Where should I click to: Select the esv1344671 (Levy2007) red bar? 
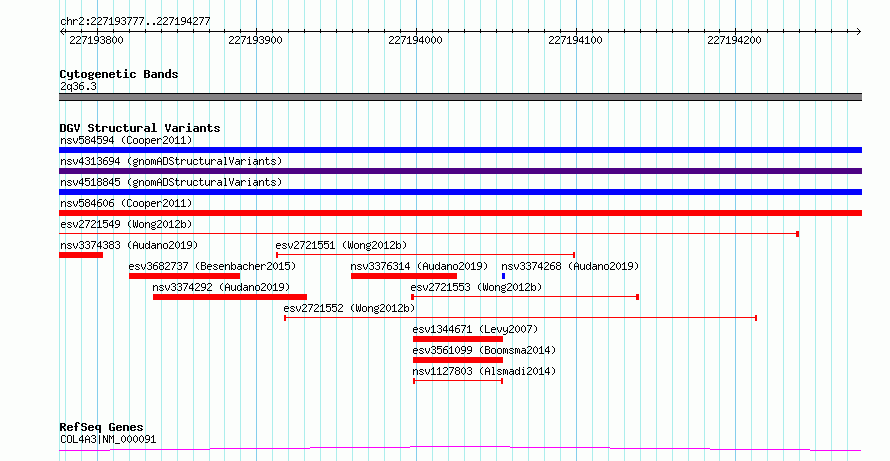[x=457, y=339]
